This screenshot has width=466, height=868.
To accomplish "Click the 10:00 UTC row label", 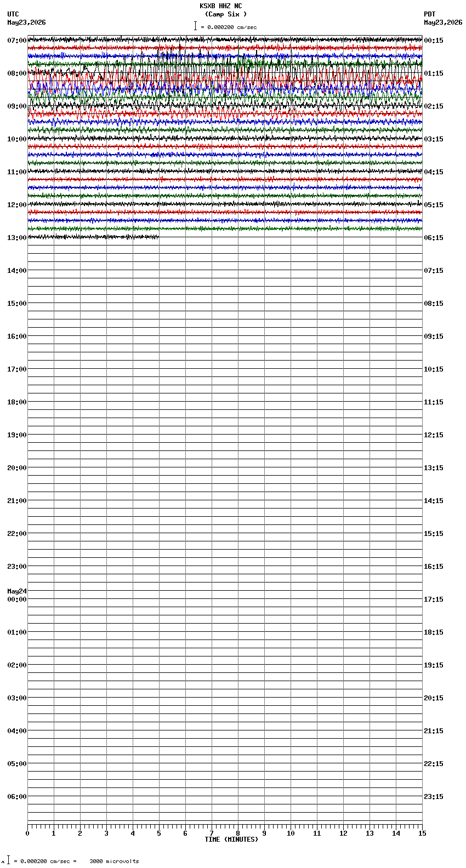I will pos(17,139).
